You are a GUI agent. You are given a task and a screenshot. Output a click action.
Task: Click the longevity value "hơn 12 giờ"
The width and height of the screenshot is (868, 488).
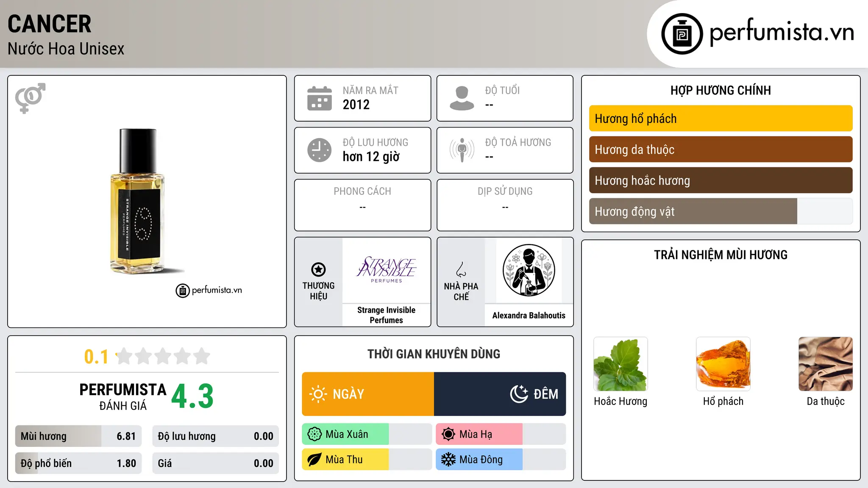point(371,157)
